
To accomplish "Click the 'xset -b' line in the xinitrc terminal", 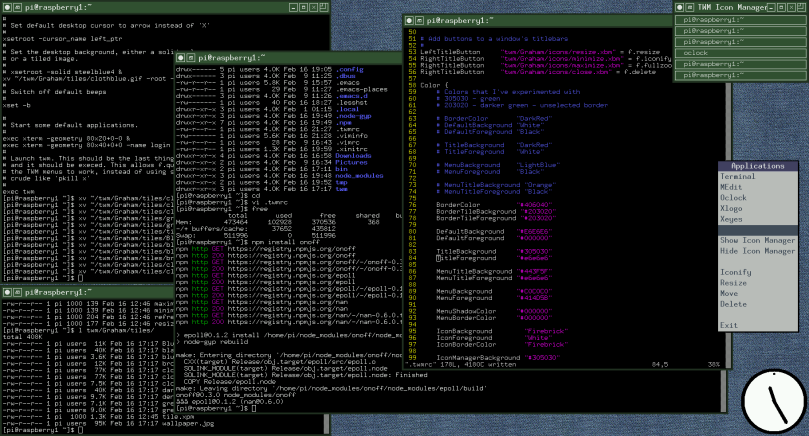I will coord(17,105).
